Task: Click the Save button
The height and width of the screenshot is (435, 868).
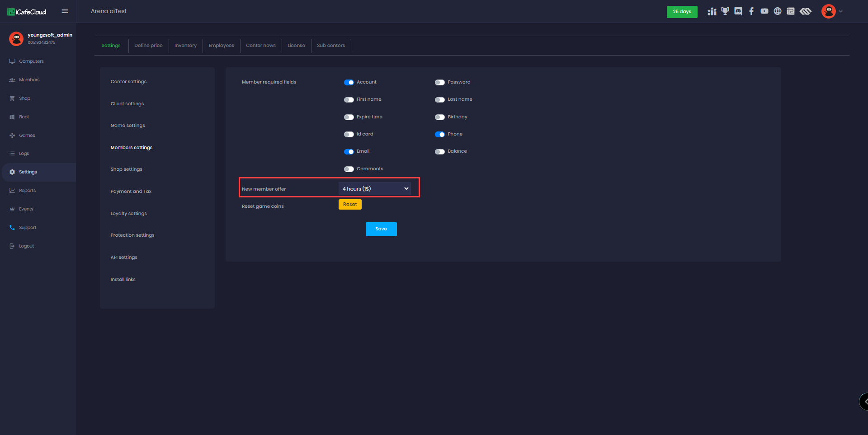Action: click(x=381, y=229)
